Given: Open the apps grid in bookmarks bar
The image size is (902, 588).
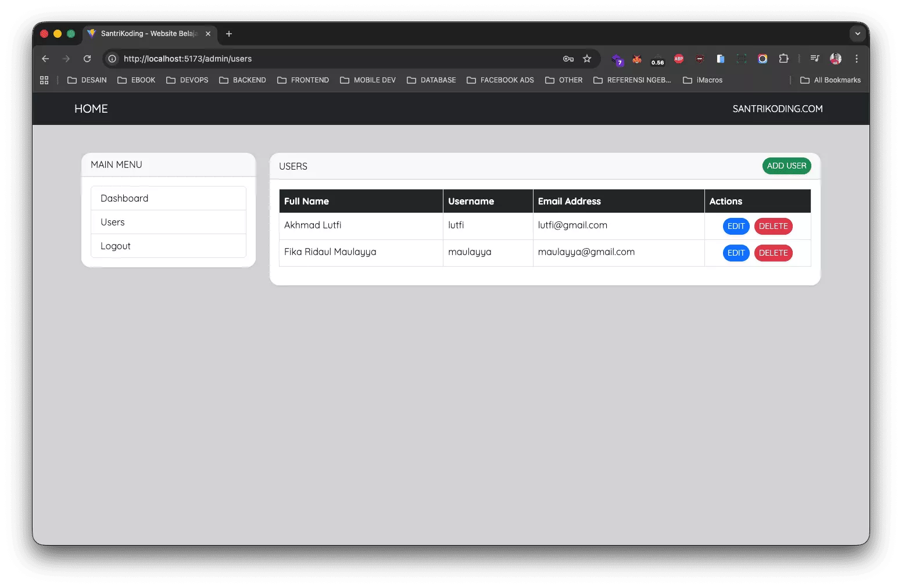Looking at the screenshot, I should click(x=44, y=80).
